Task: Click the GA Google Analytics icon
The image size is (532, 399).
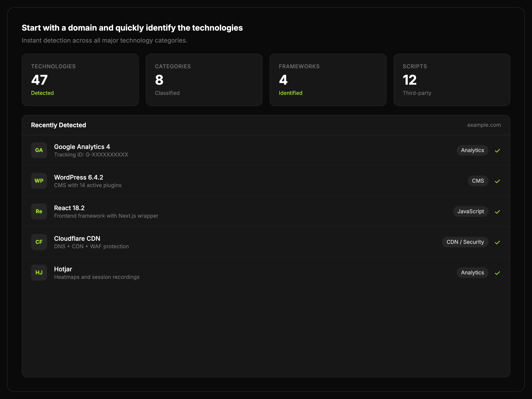Action: (x=39, y=150)
